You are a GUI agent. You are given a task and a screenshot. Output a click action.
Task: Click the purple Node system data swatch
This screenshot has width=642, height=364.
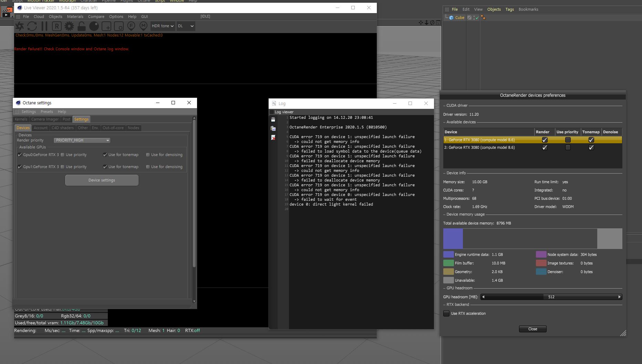(x=541, y=254)
